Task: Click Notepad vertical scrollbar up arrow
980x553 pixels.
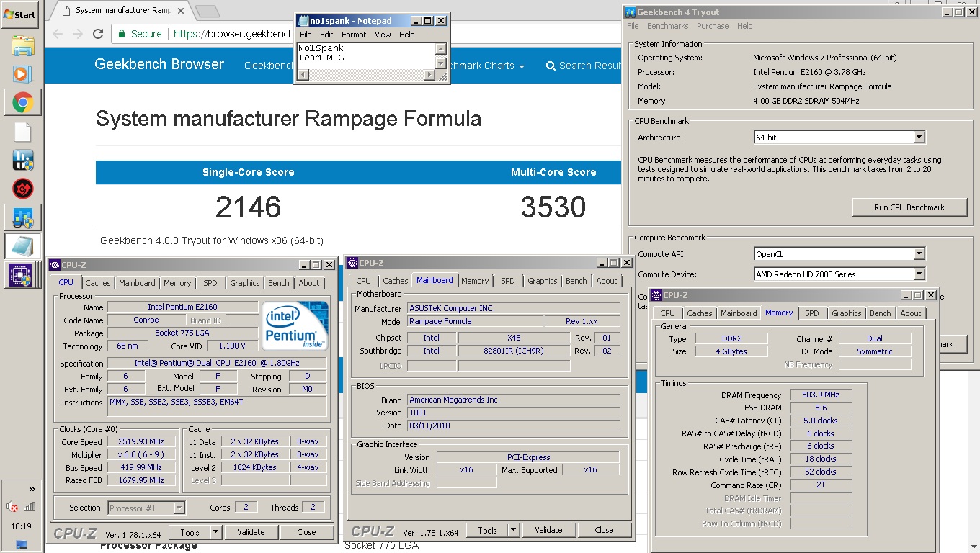Action: click(441, 49)
